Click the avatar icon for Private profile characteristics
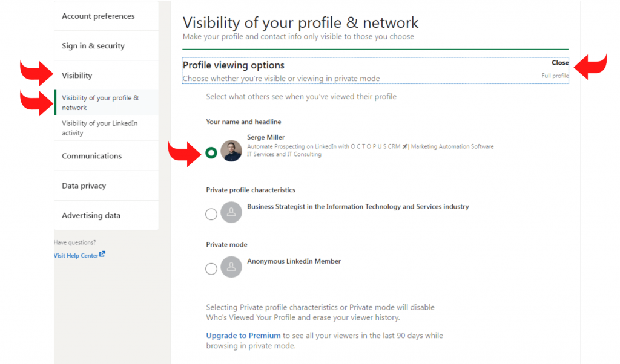Image resolution: width=620 pixels, height=364 pixels. tap(231, 212)
